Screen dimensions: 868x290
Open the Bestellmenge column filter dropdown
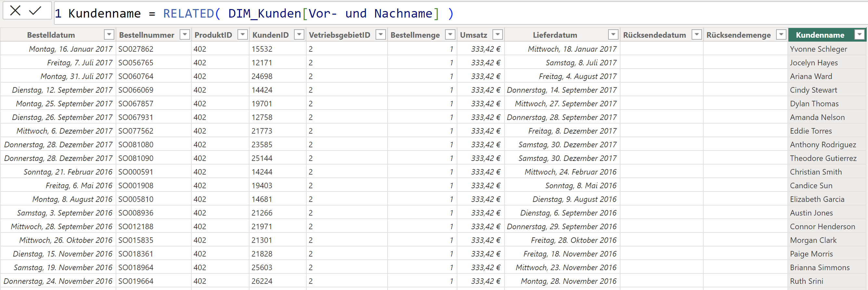coord(450,35)
